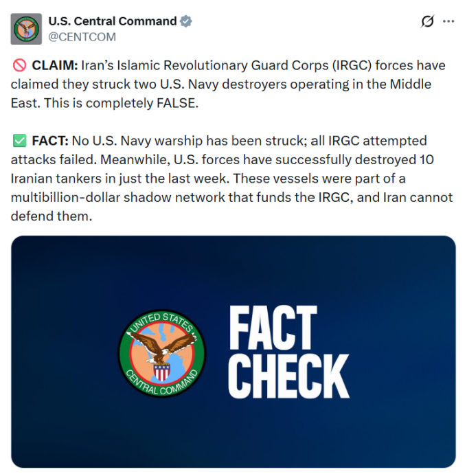
Task: Open the FACT CHECK image attachment
Action: click(233, 352)
